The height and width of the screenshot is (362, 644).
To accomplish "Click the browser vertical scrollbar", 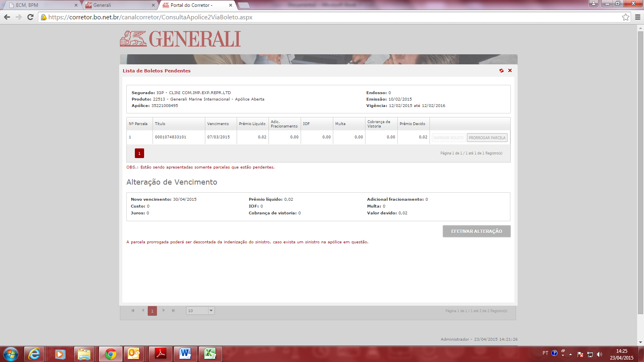I will click(640, 173).
